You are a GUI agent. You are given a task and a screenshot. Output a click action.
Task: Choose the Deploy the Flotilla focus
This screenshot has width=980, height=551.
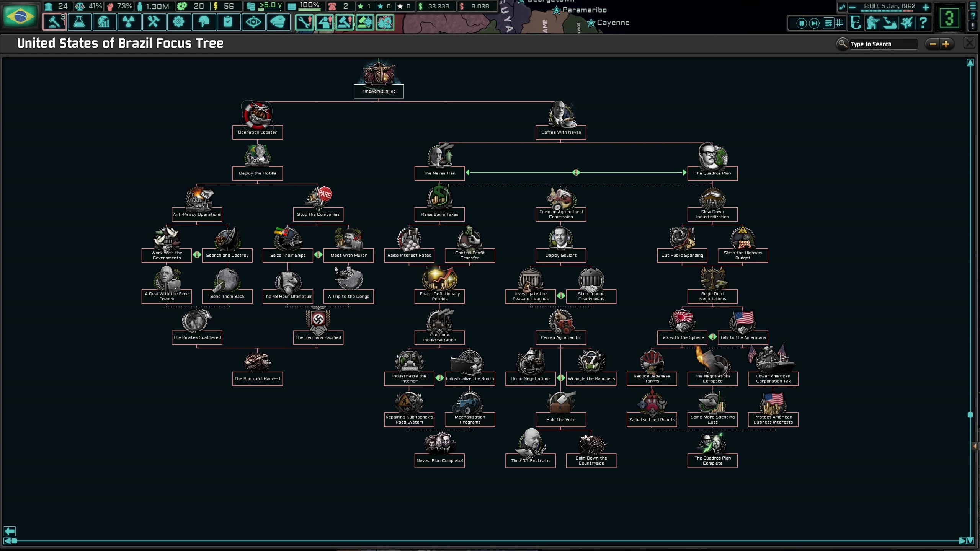[x=258, y=173]
